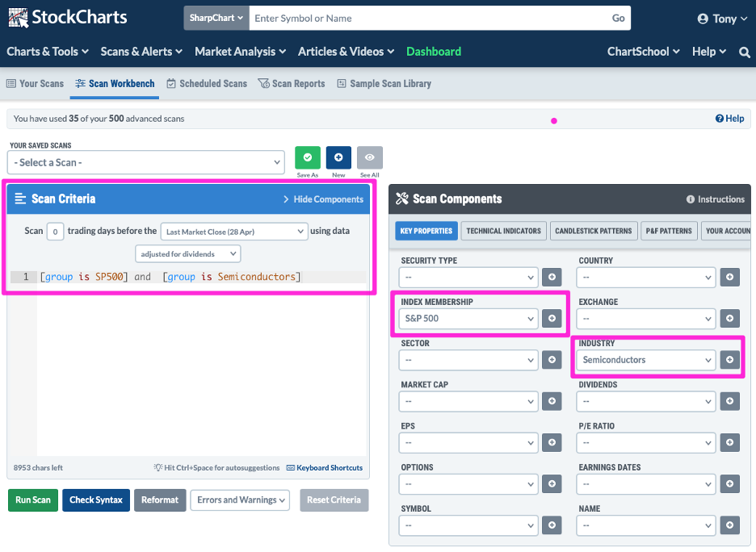Click Enter Symbol or Name field
The height and width of the screenshot is (552, 756).
point(428,19)
